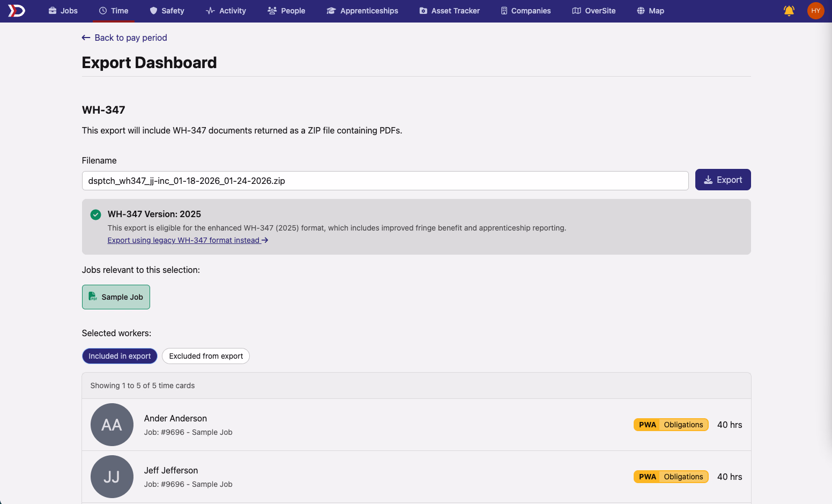Click the Dsptch logo in the top bar
This screenshot has height=504, width=832.
coord(17,11)
